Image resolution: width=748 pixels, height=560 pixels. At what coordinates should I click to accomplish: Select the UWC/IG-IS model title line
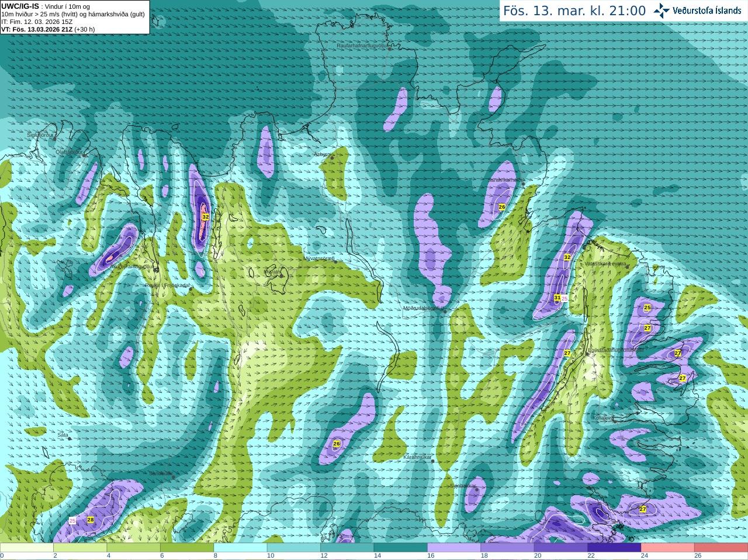click(46, 6)
